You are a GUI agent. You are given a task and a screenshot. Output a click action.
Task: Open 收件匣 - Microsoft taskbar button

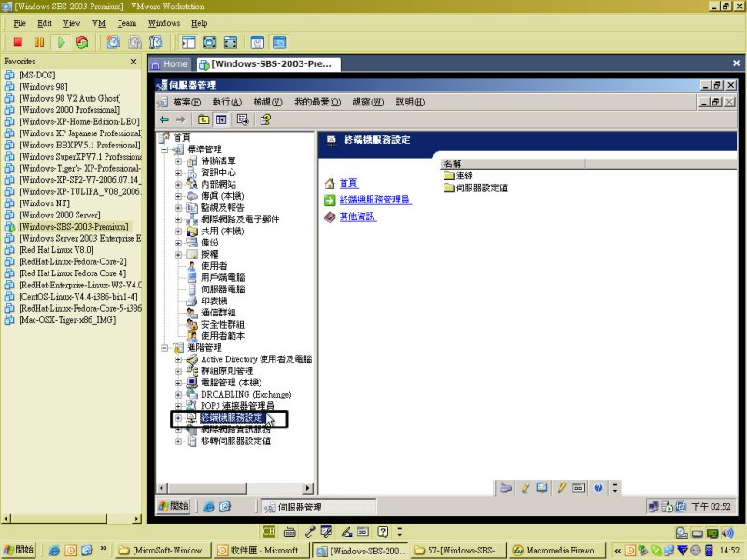261,551
